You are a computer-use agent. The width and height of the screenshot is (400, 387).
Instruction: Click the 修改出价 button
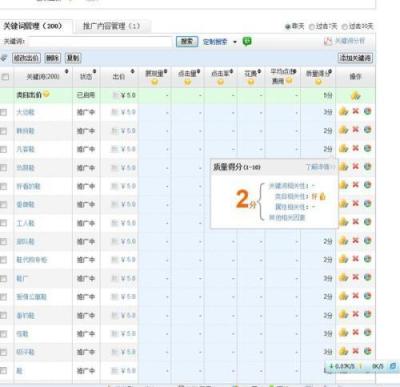[27, 58]
